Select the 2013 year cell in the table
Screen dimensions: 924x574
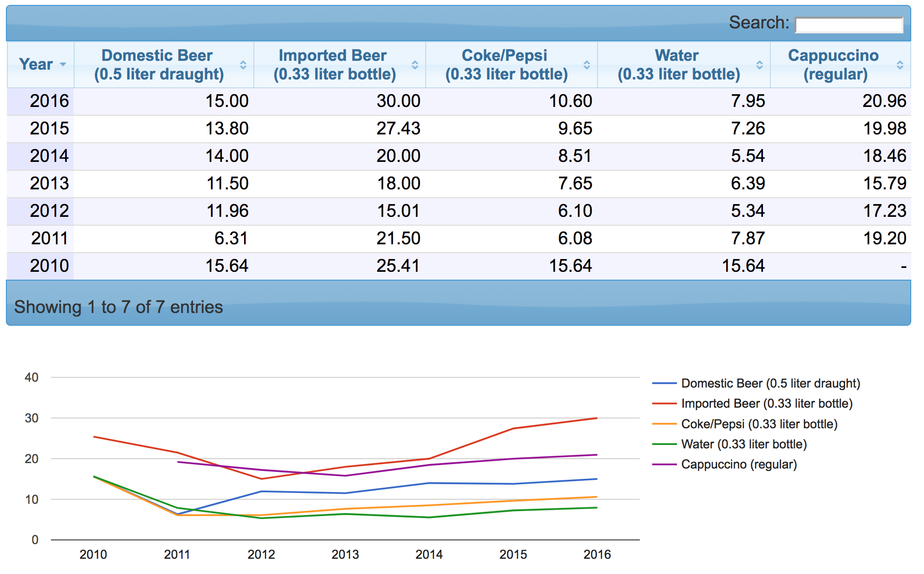click(x=40, y=184)
